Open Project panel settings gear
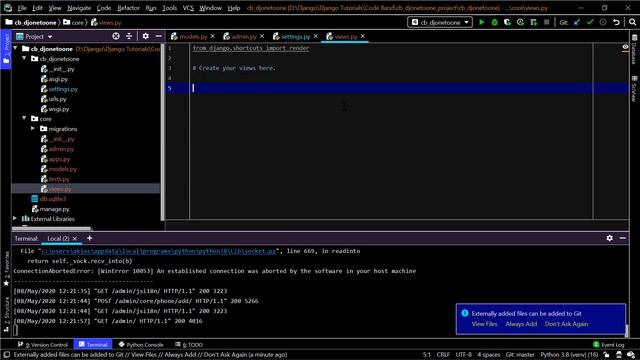The height and width of the screenshot is (360, 640). pos(145,36)
